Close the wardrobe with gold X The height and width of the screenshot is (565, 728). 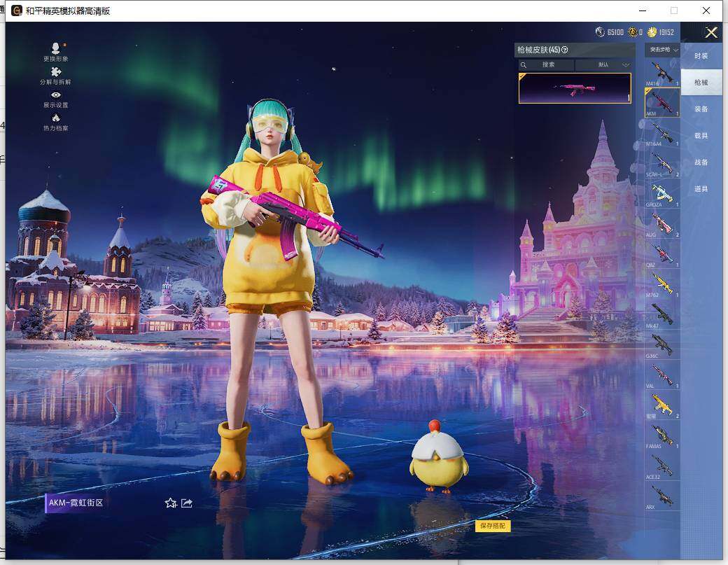[x=711, y=32]
